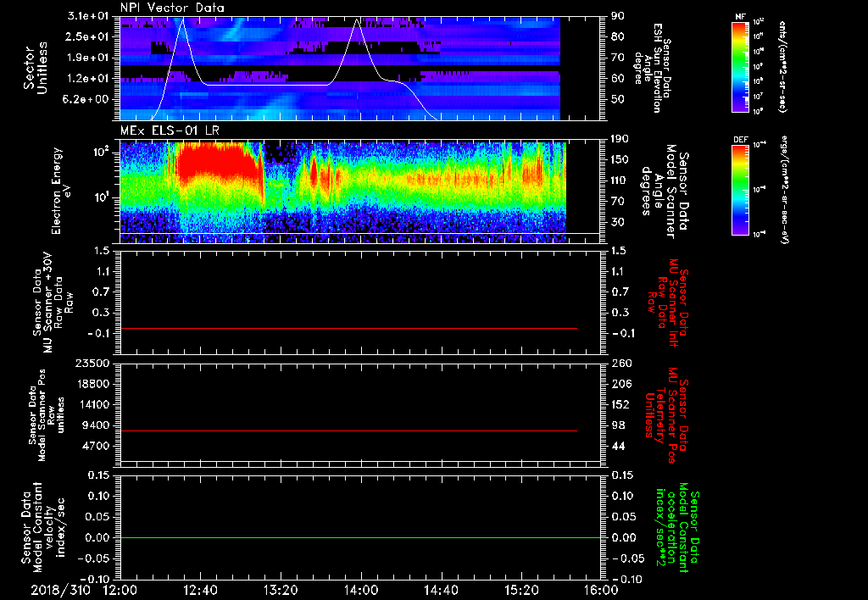The width and height of the screenshot is (868, 600).
Task: Click the '80' sun elevation tick label
Action: coord(617,36)
